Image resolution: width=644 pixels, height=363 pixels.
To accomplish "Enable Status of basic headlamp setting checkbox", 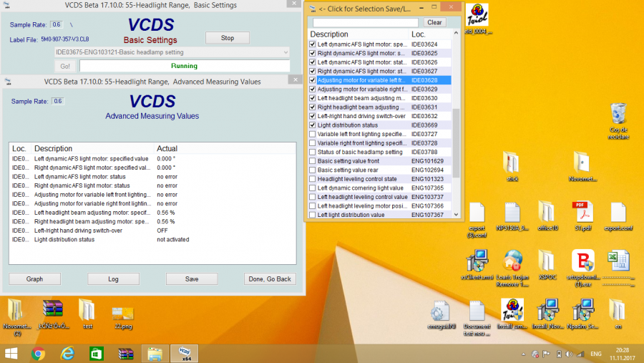I will coord(312,152).
